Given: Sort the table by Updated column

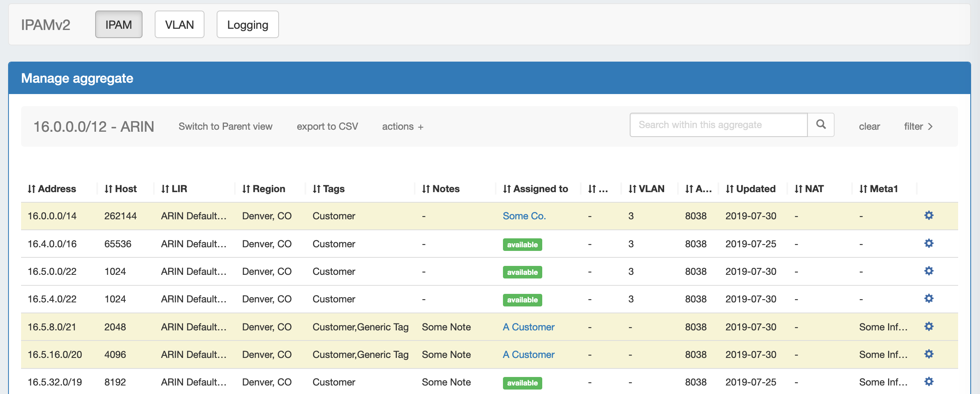Looking at the screenshot, I should [x=750, y=189].
